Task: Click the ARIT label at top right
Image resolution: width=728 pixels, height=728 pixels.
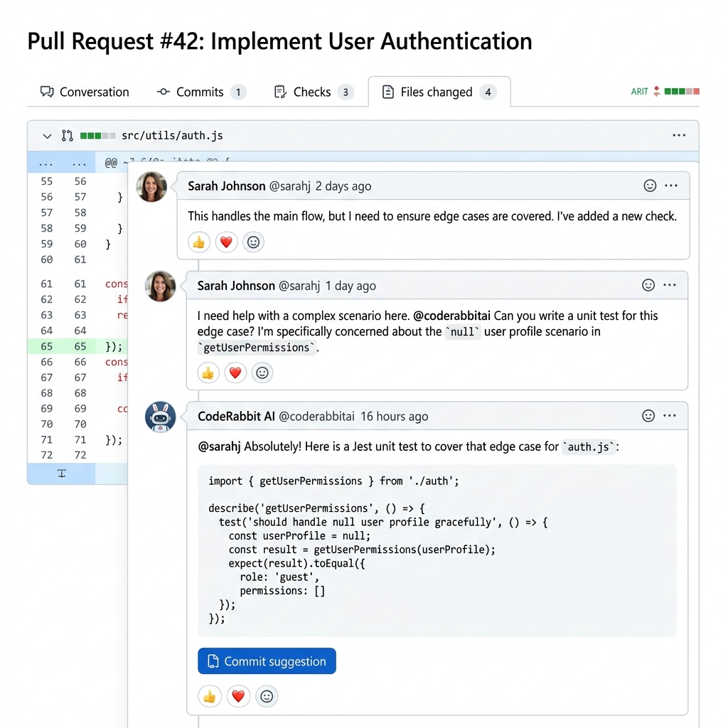Action: (639, 92)
